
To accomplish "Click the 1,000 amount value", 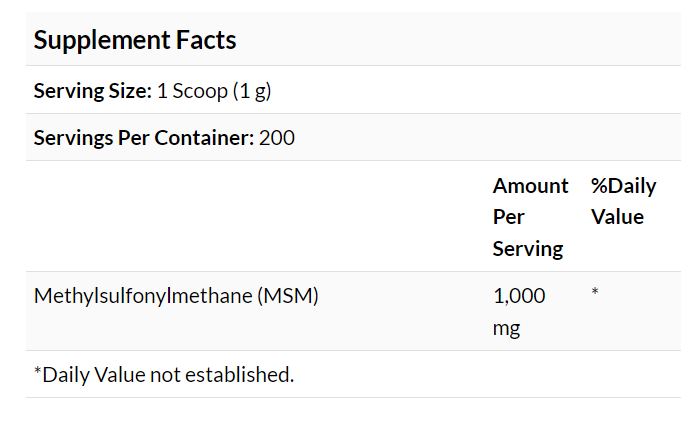I will click(520, 296).
